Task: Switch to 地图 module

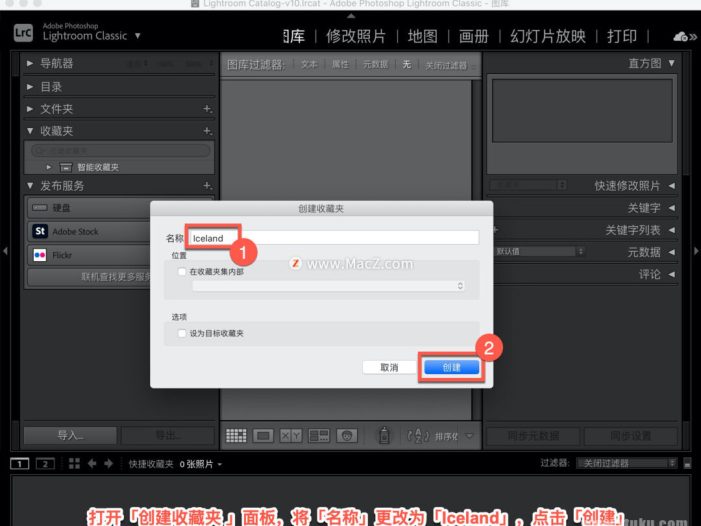Action: click(422, 36)
